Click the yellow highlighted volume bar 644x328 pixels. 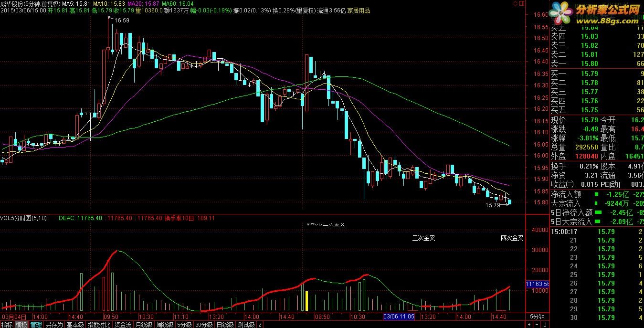(306, 301)
